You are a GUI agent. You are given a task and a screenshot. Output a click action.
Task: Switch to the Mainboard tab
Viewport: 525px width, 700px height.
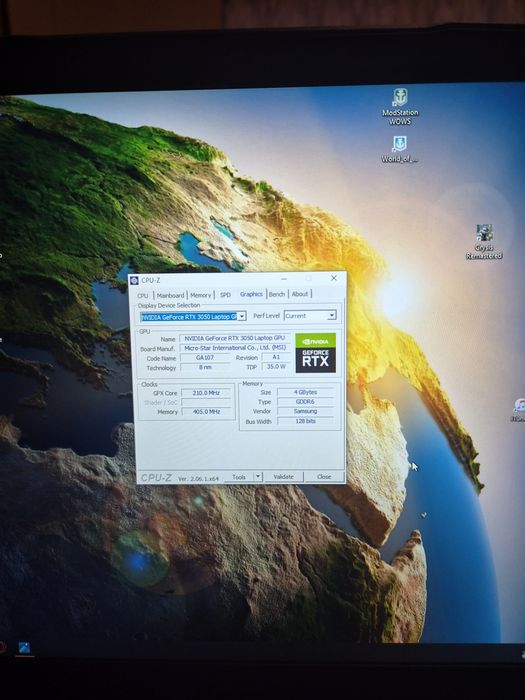click(171, 295)
